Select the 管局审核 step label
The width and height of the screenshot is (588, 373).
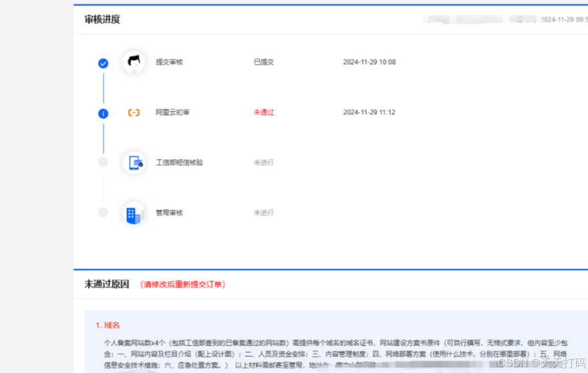tap(169, 213)
